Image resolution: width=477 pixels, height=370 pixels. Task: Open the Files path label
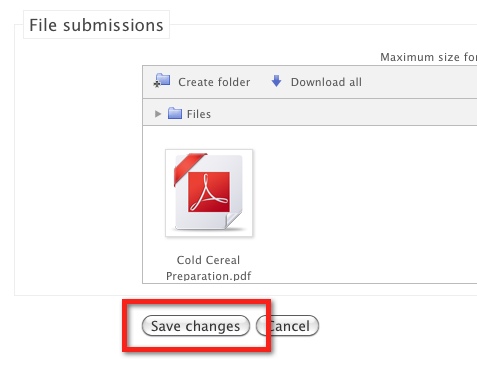[199, 114]
